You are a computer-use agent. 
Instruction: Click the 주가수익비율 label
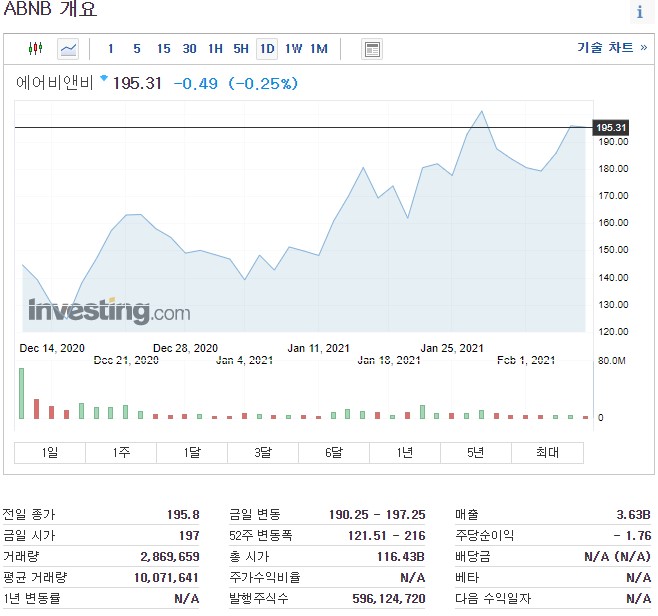pos(265,577)
